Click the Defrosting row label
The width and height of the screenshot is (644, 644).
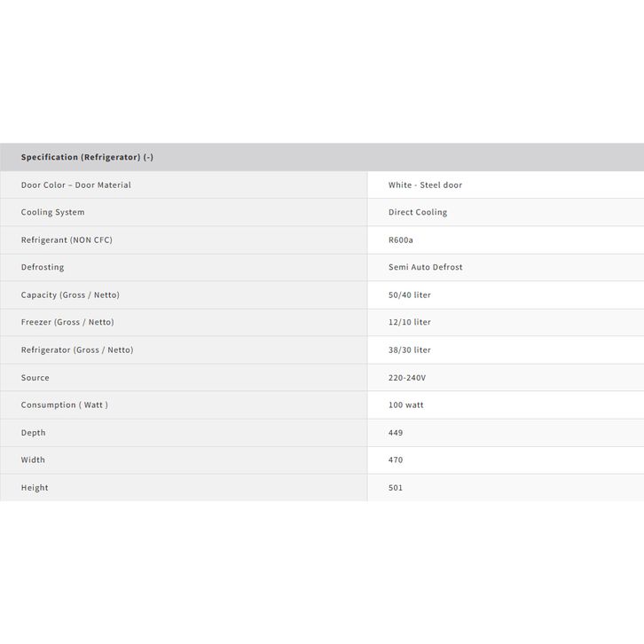[43, 267]
